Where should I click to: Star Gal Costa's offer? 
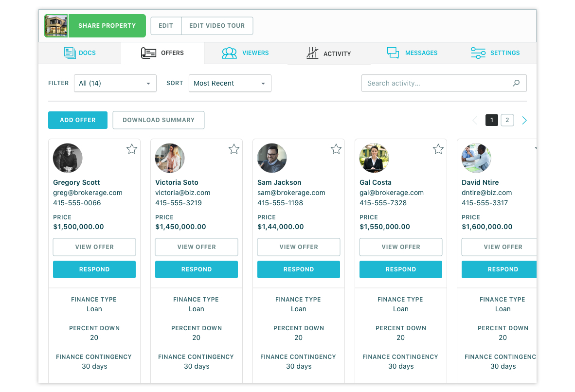438,149
